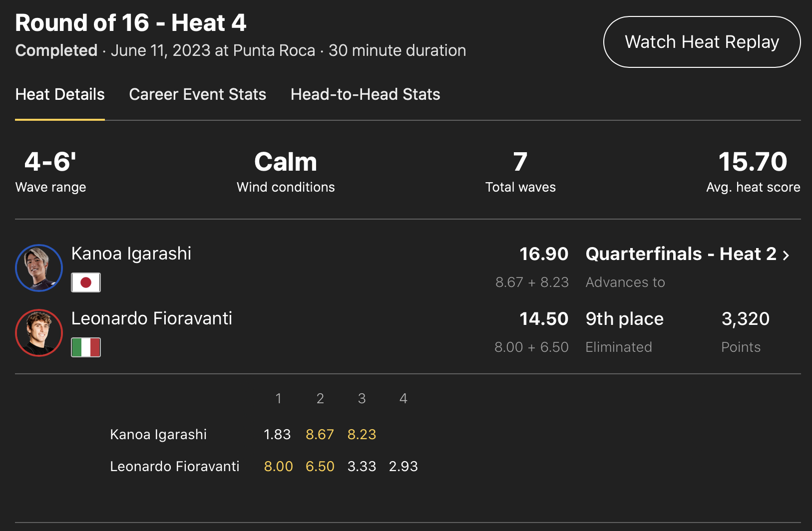Screen dimensions: 812x531
Task: Click Leonardo Fioravanti's profile photo
Action: point(39,333)
